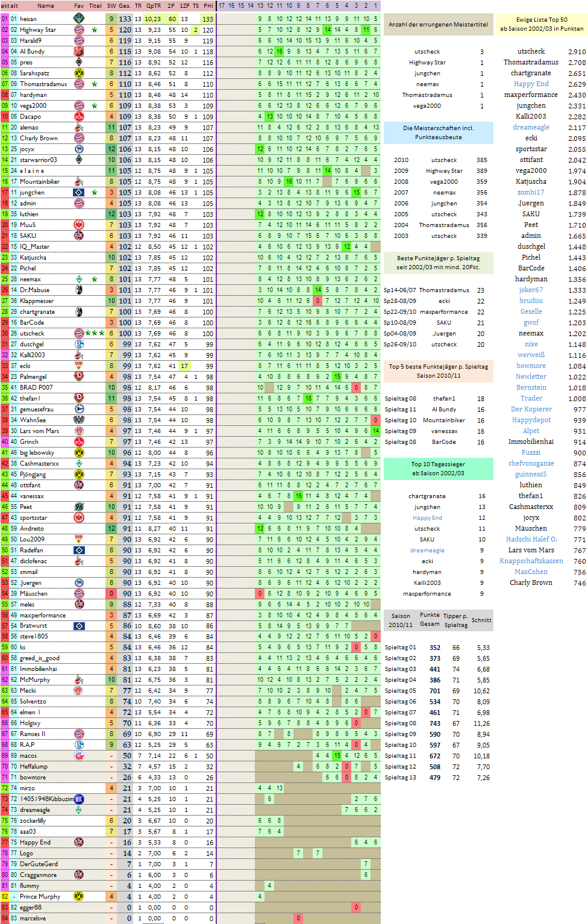Image resolution: width=588 pixels, height=924 pixels.
Task: Click the Hannover 96 logo in Peet's row
Action: click(x=78, y=507)
